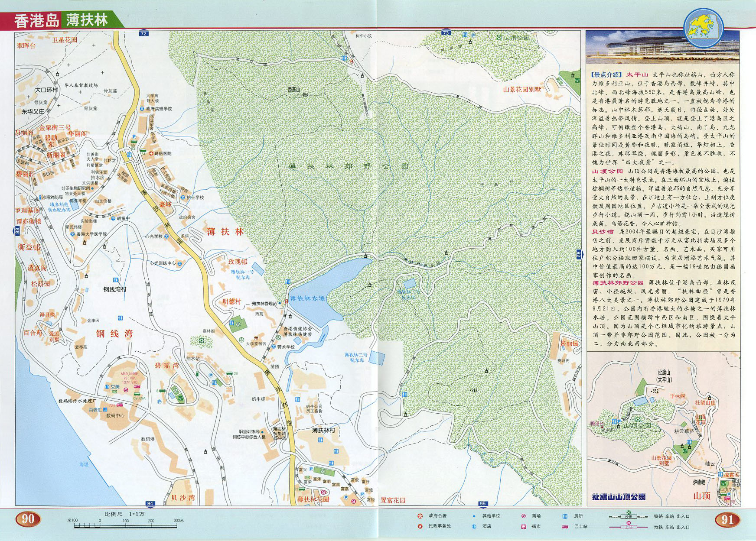
Task: Switch to the green 薄扶林 header tab
Action: (x=87, y=20)
